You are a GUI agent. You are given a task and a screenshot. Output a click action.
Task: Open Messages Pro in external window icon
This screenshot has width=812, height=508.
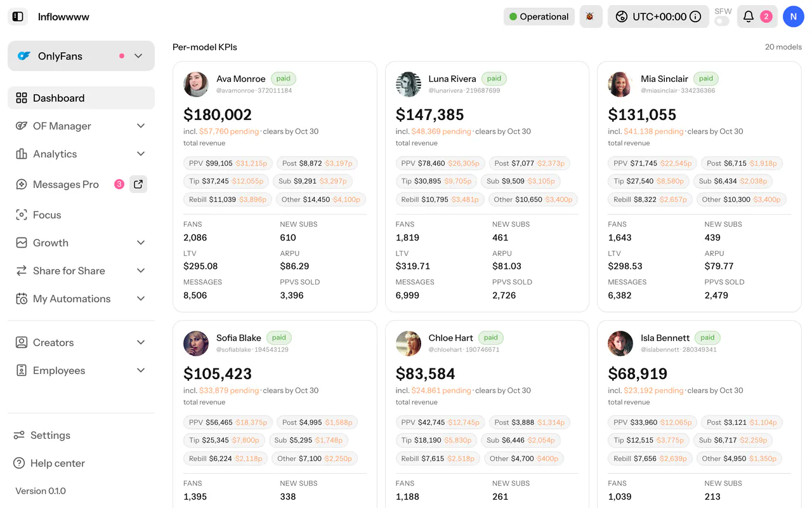[x=138, y=184]
